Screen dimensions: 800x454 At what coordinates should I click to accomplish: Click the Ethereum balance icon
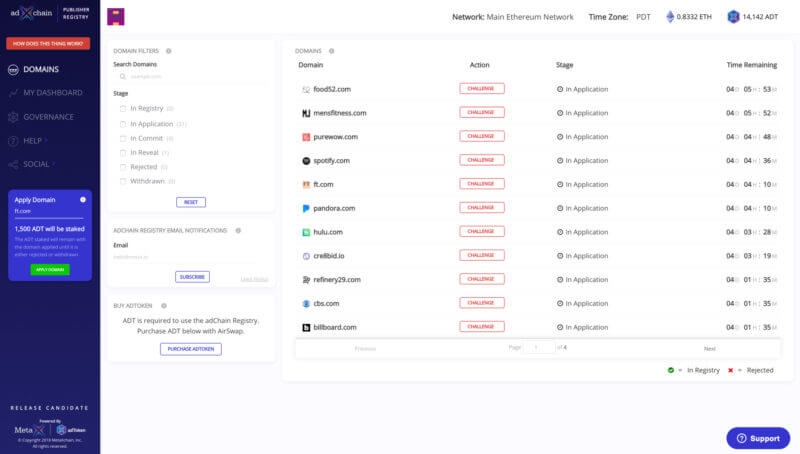[670, 17]
